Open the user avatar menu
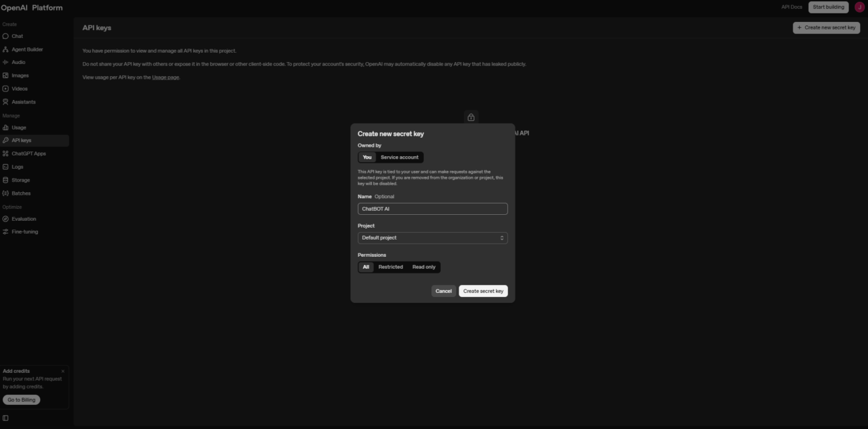868x429 pixels. 859,7
